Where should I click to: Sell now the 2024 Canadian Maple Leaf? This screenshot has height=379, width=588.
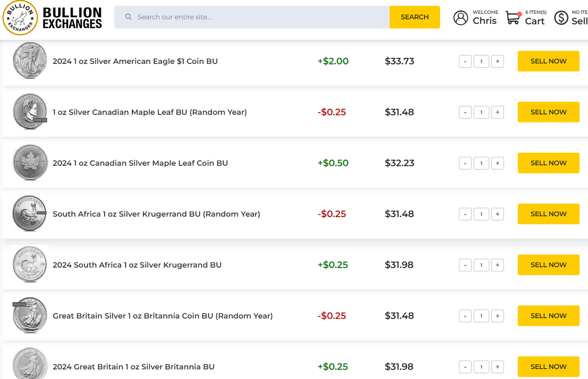pyautogui.click(x=548, y=163)
